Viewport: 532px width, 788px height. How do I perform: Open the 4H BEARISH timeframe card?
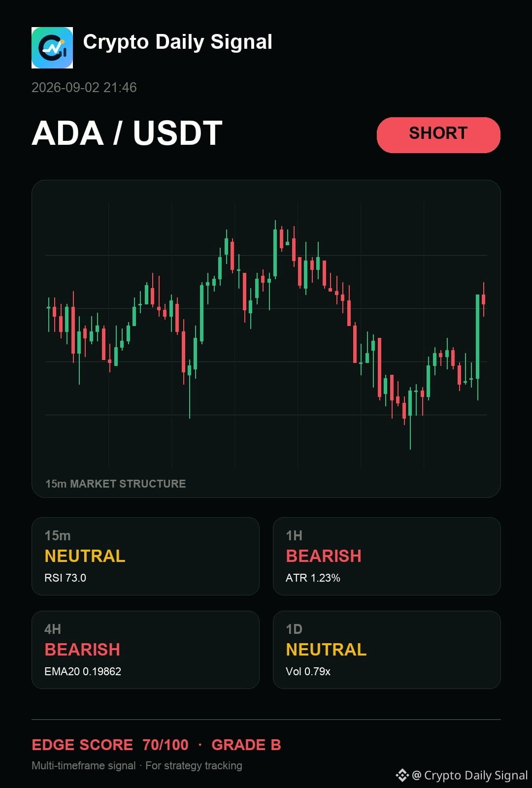[x=145, y=650]
